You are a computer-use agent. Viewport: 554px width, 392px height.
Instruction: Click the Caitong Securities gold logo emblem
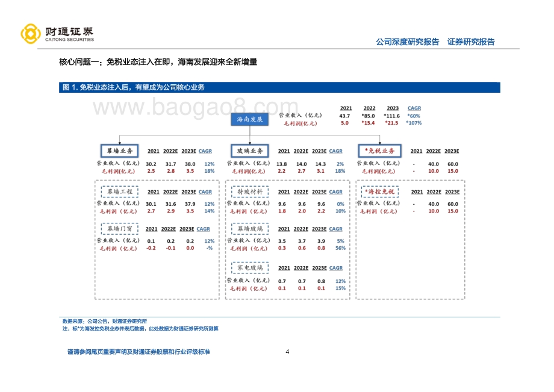pyautogui.click(x=31, y=34)
